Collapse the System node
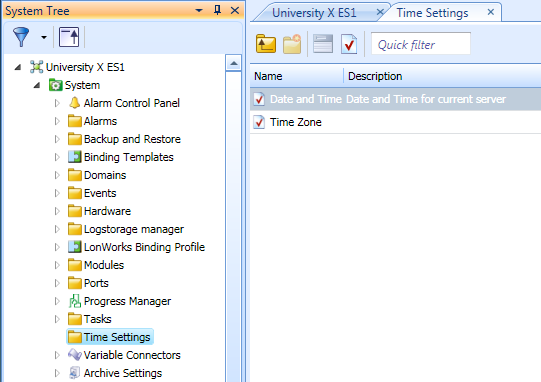Image resolution: width=541 pixels, height=382 pixels. point(37,85)
